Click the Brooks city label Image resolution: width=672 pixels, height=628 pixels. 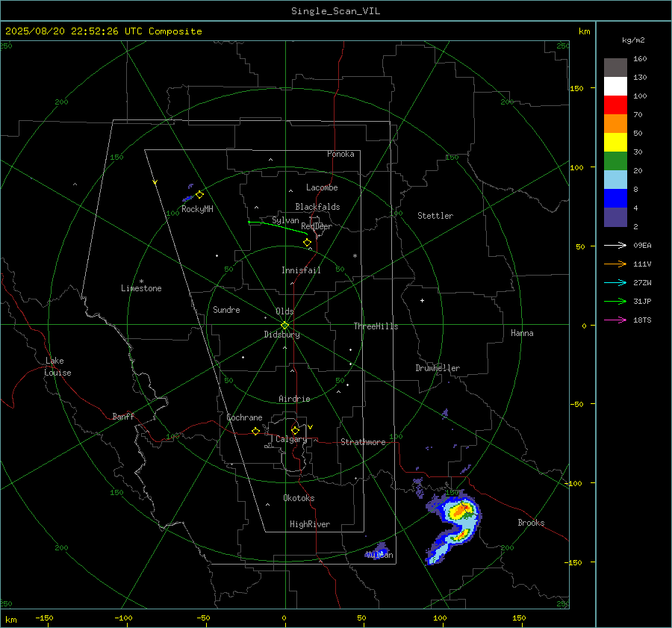pyautogui.click(x=531, y=523)
